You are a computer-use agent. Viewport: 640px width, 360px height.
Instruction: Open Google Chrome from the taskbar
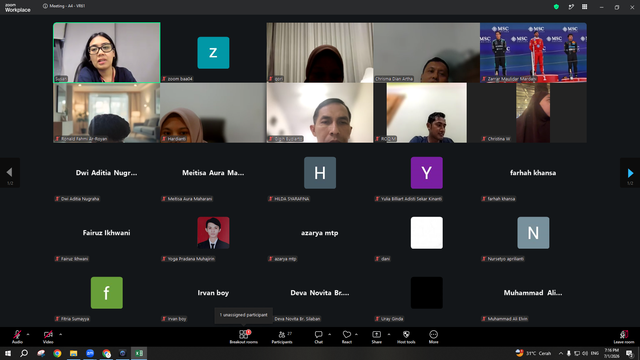[57, 353]
